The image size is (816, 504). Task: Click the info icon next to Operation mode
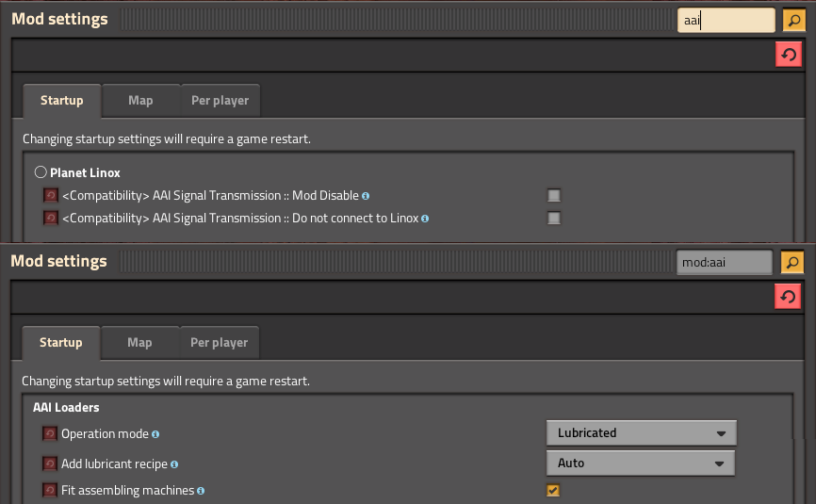155,434
